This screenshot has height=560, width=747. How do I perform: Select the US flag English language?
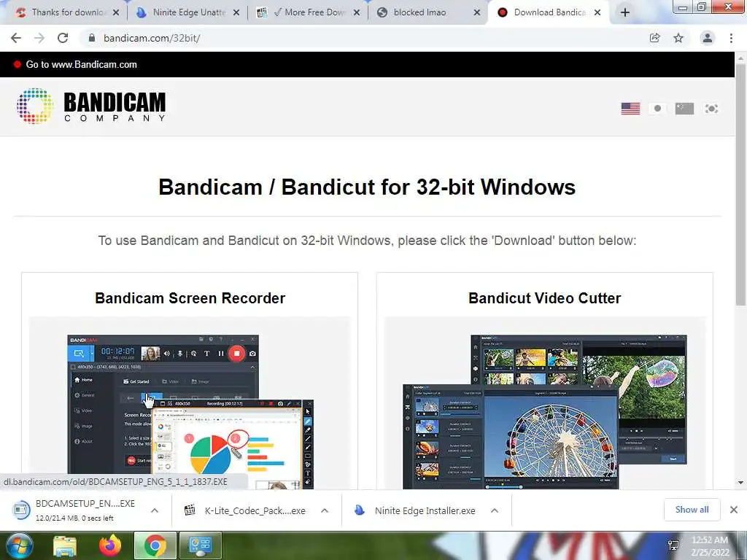[630, 109]
